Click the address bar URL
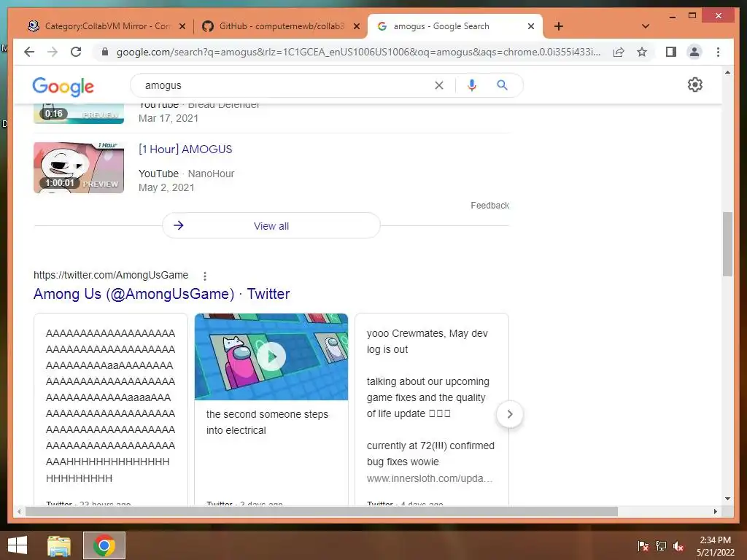 (358, 52)
